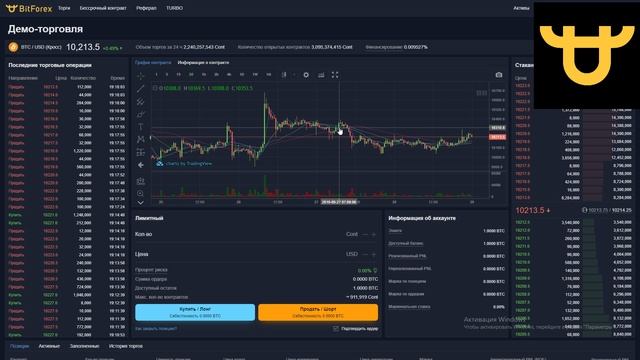Open the Реферал menu item
This screenshot has height=360, width=640.
coord(146,8)
